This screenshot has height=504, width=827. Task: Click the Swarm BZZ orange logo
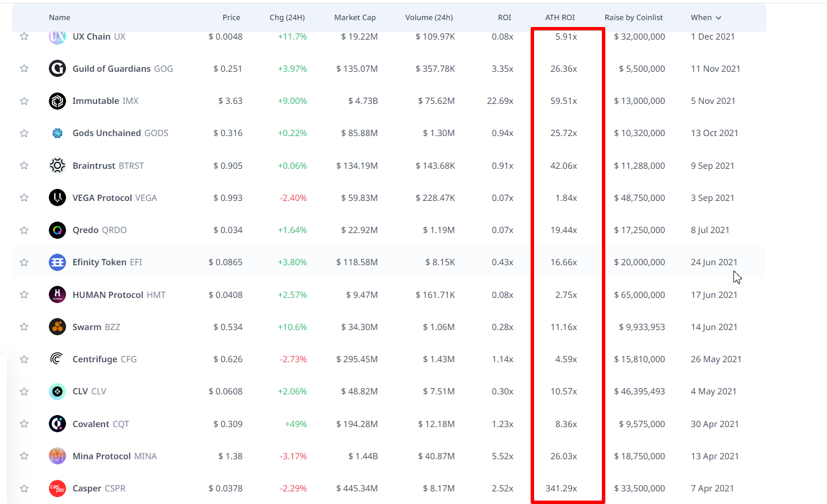(57, 327)
